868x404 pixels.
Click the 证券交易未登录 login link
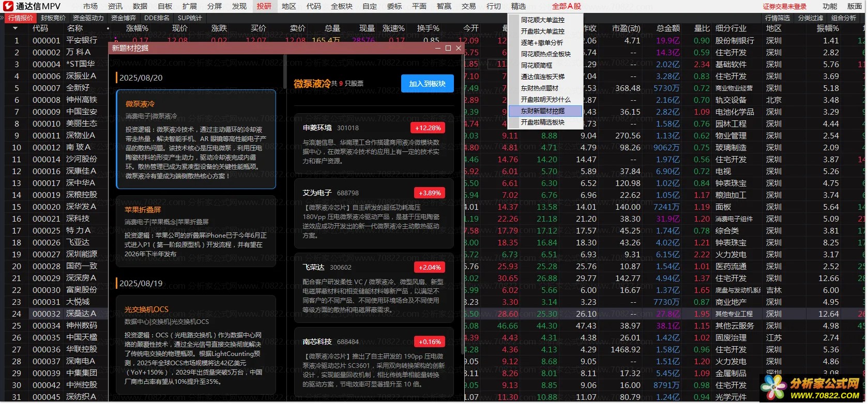click(x=785, y=7)
